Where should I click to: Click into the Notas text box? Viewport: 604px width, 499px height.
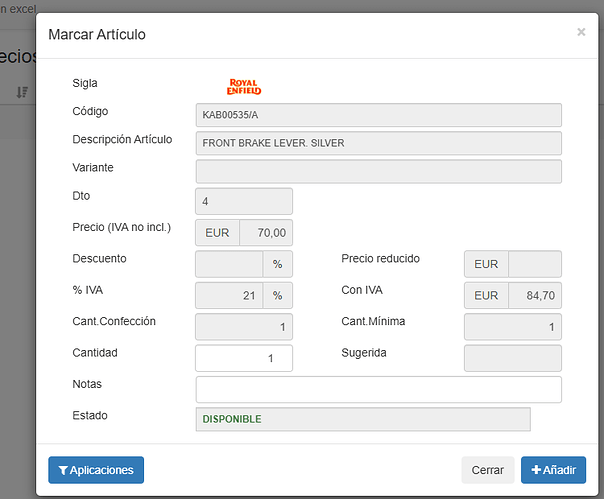pyautogui.click(x=378, y=389)
